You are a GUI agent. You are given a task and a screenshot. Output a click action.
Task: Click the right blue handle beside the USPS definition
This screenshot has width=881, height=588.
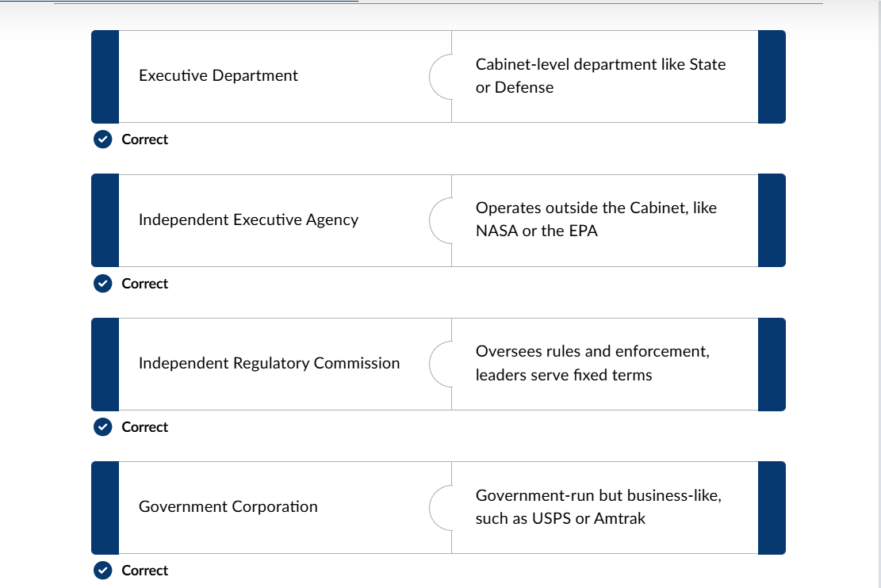point(772,507)
